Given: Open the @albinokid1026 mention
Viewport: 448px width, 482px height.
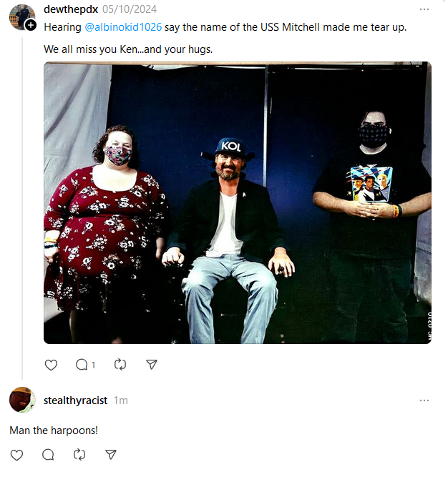Looking at the screenshot, I should coord(123,27).
